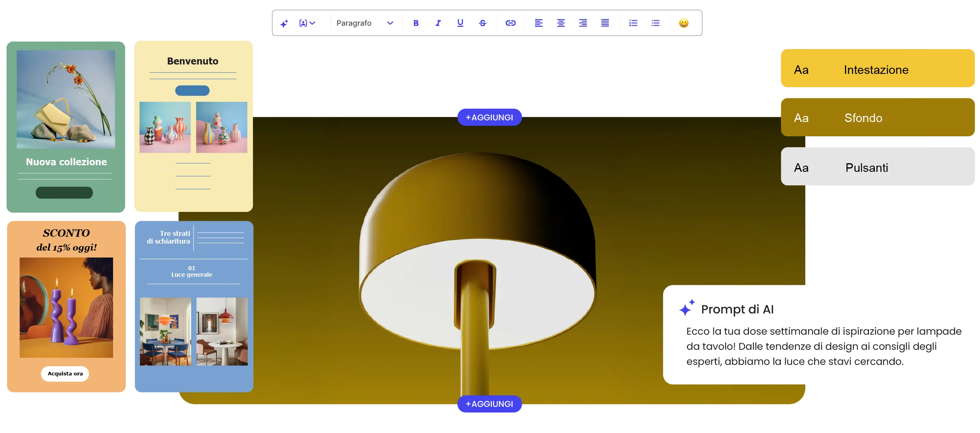The height and width of the screenshot is (433, 980).
Task: Toggle underline formatting
Action: pos(460,23)
